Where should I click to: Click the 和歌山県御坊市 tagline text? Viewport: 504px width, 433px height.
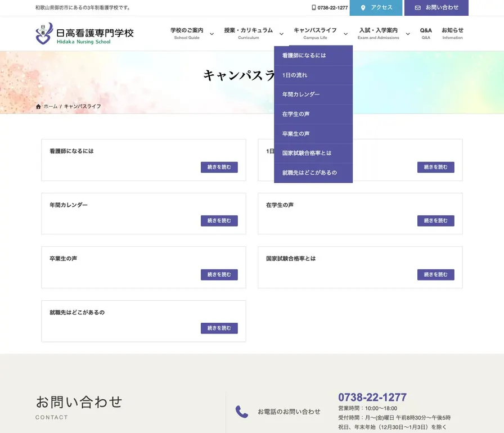tap(83, 8)
